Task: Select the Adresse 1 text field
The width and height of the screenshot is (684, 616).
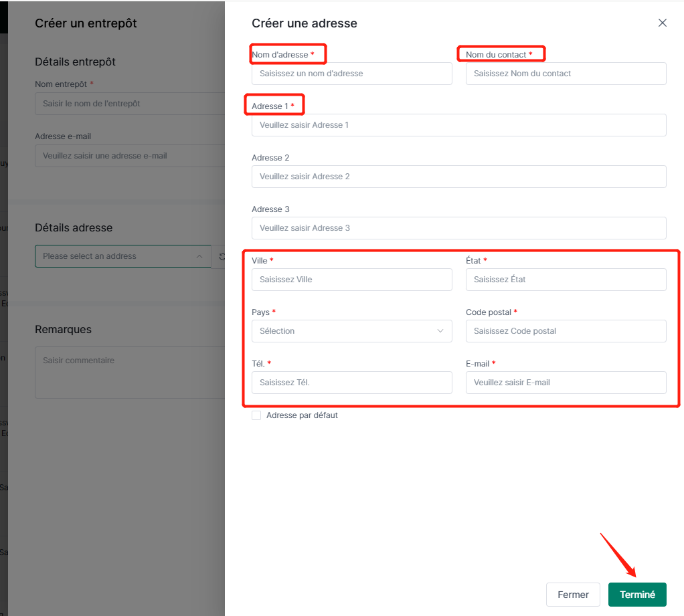Action: pyautogui.click(x=458, y=125)
